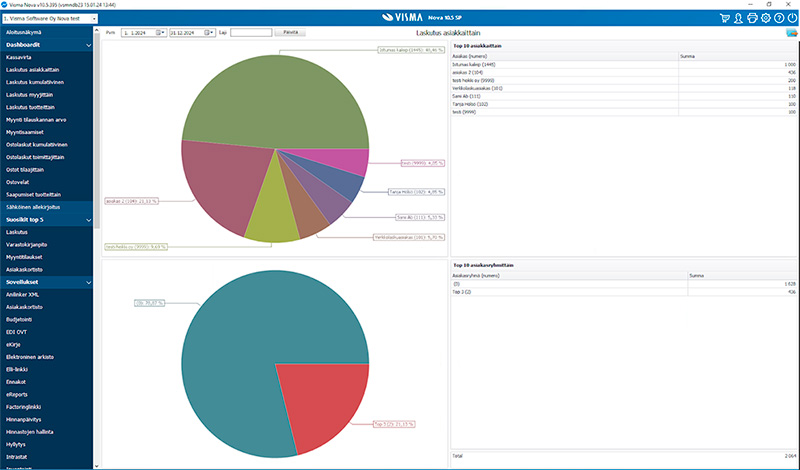Open Laskutus tuotteittain dashboard
Viewport: 800px width, 470px height.
(30, 107)
